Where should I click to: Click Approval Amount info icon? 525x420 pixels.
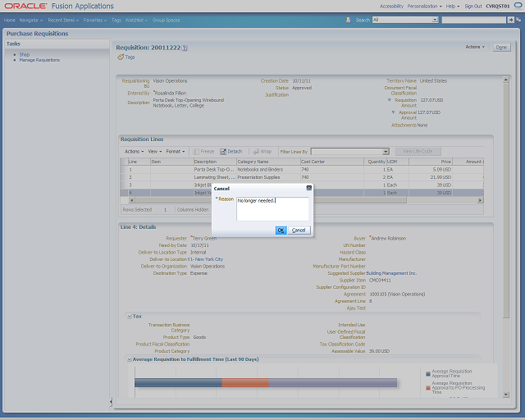click(393, 112)
